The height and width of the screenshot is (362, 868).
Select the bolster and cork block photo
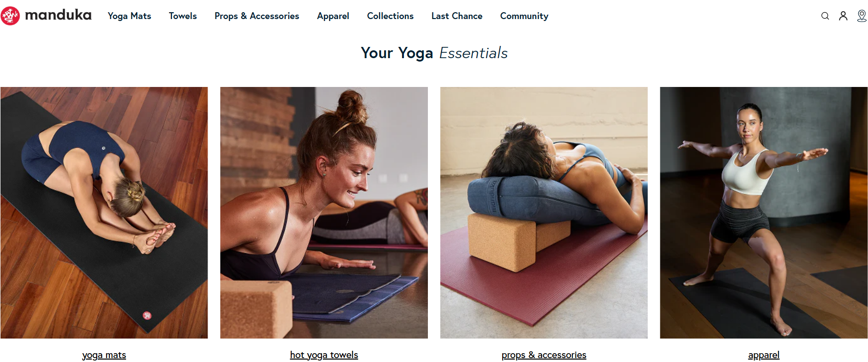(x=544, y=213)
